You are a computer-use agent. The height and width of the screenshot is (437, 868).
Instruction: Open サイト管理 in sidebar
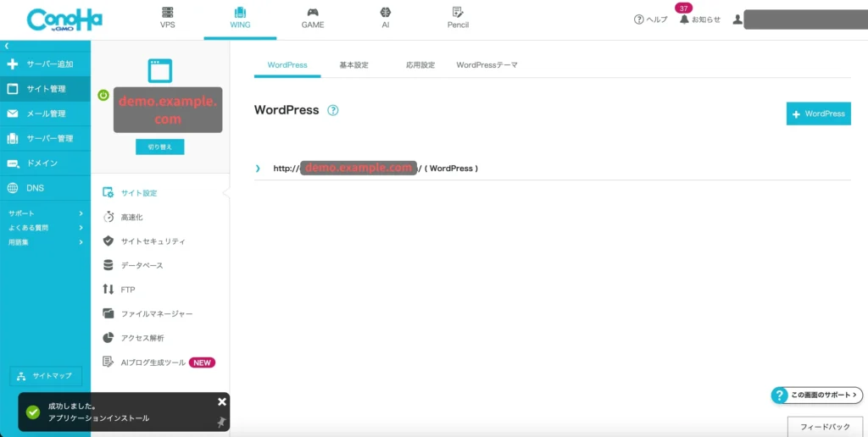pyautogui.click(x=46, y=89)
